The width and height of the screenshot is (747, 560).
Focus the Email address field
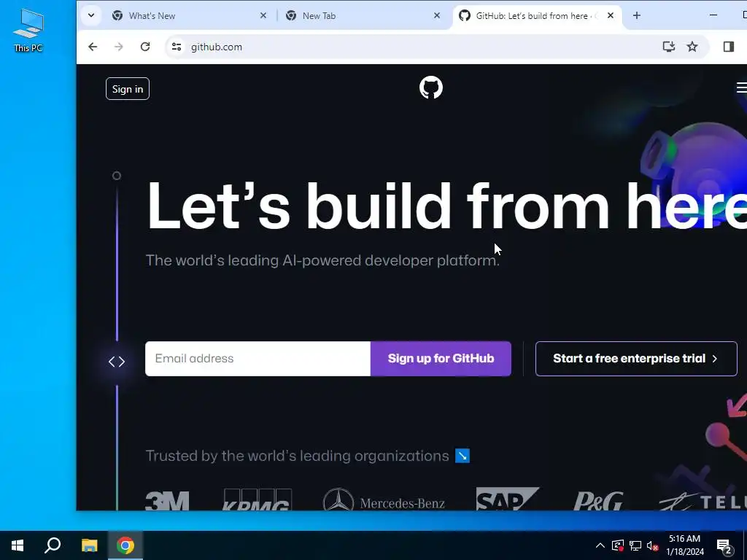[x=258, y=359]
